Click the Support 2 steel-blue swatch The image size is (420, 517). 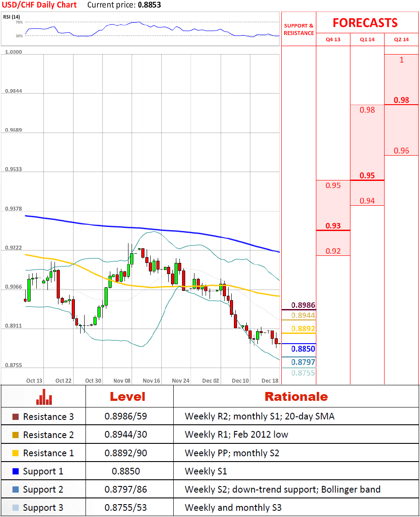click(16, 490)
